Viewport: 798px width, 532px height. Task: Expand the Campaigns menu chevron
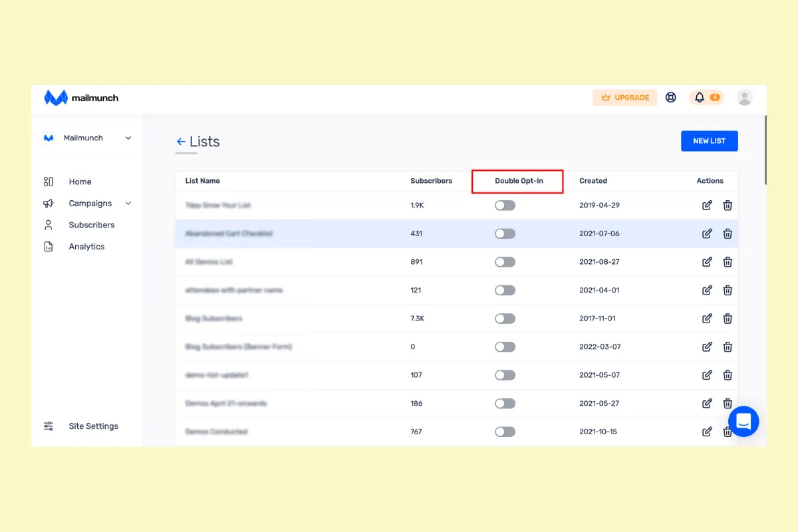[x=128, y=203]
